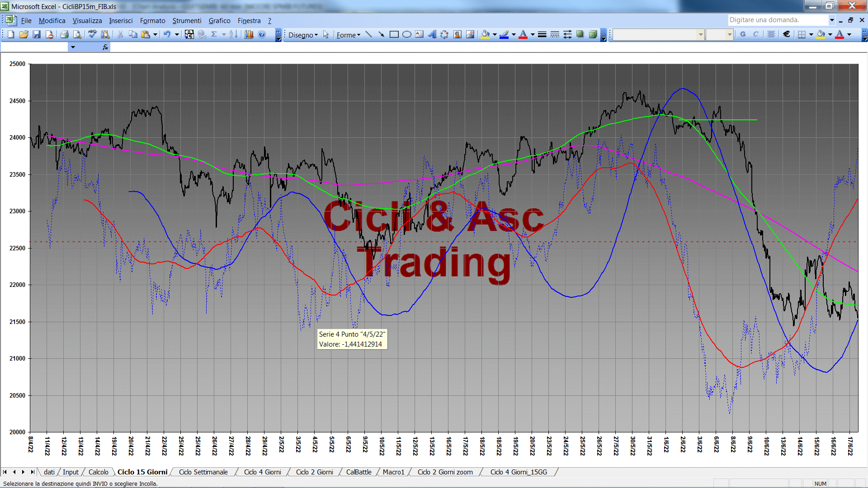
Task: Click the 'Digitare una domanda' help box
Action: pyautogui.click(x=778, y=20)
